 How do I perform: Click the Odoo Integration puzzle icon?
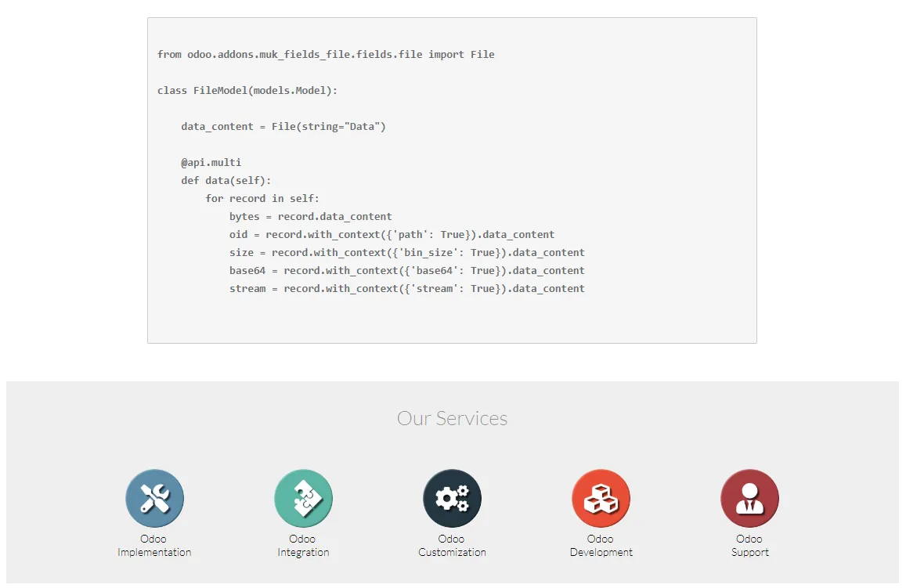pos(303,499)
